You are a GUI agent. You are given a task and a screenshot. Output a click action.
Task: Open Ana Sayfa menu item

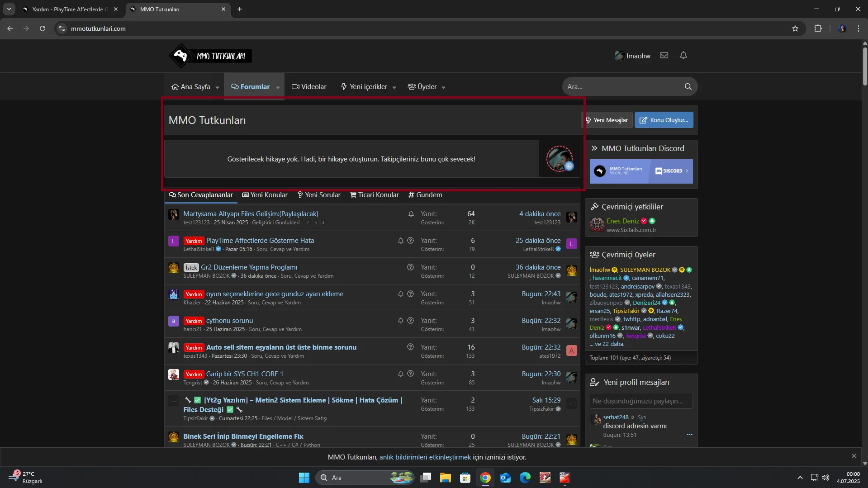pos(191,87)
